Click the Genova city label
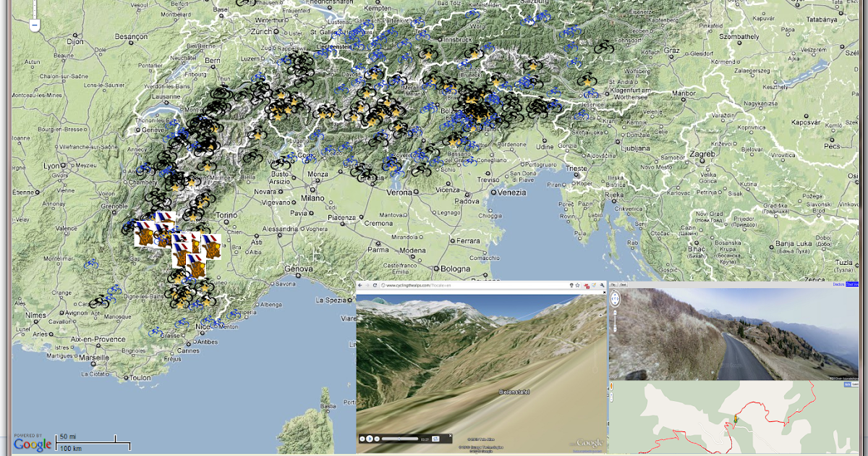Screen dimensions: 868x456 click(x=299, y=269)
